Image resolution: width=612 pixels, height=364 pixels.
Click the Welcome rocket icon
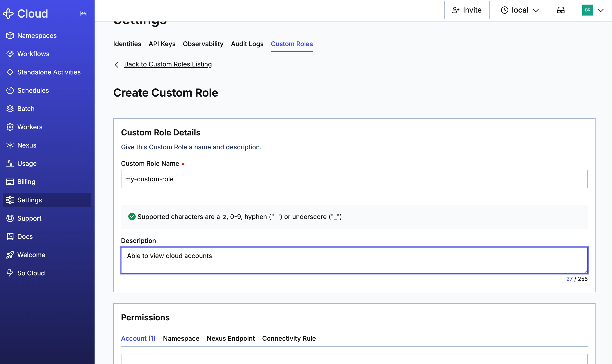tap(10, 255)
